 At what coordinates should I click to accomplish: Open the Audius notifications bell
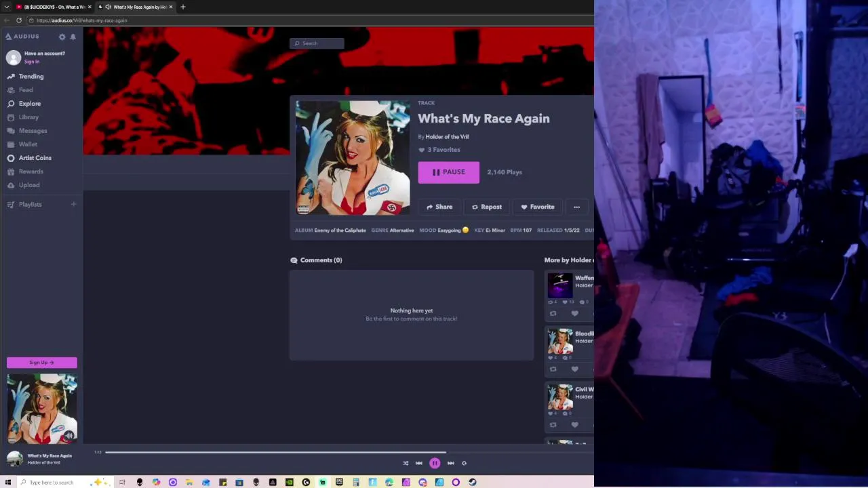coord(73,37)
